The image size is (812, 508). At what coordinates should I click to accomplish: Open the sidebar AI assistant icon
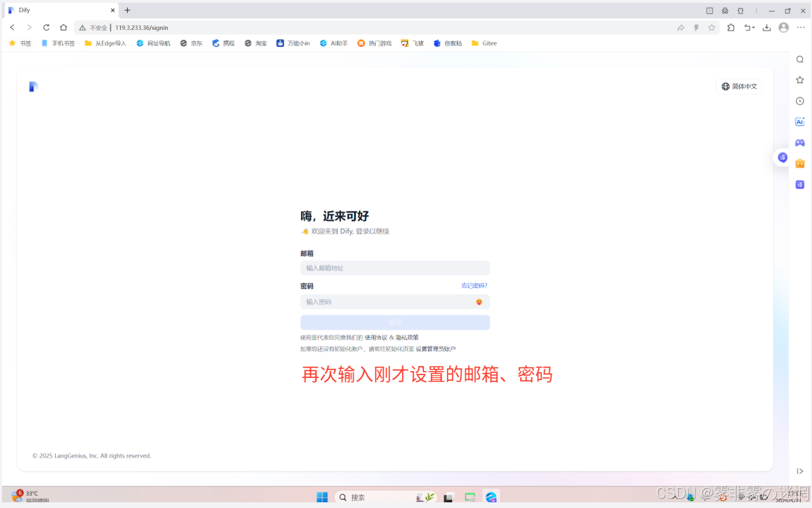800,121
